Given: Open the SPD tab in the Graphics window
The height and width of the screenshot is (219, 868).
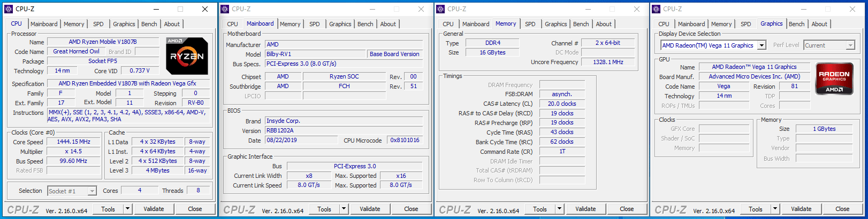Looking at the screenshot, I should tap(746, 24).
